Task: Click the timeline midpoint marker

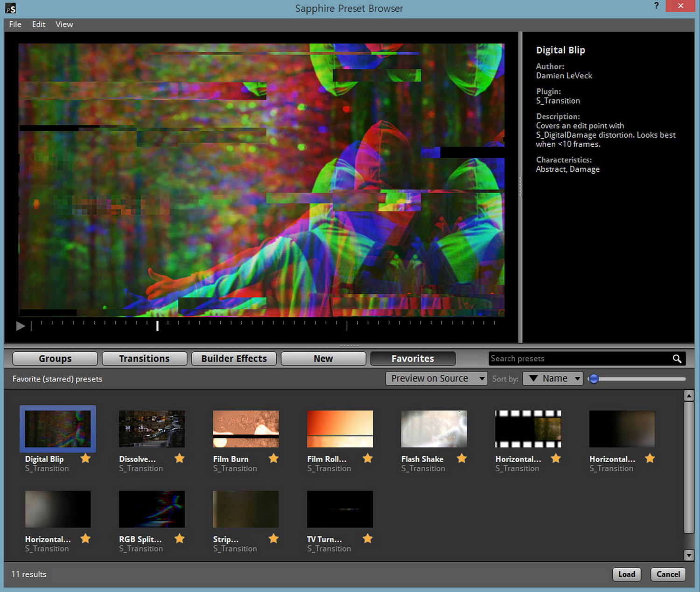Action: pos(347,326)
